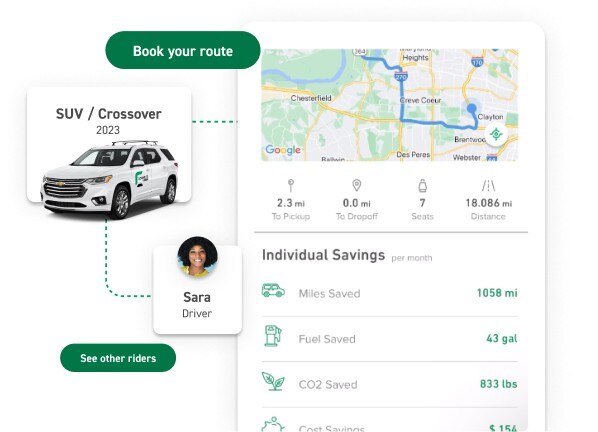This screenshot has width=598, height=432.
Task: Tap the map recenter location icon
Action: point(496,134)
